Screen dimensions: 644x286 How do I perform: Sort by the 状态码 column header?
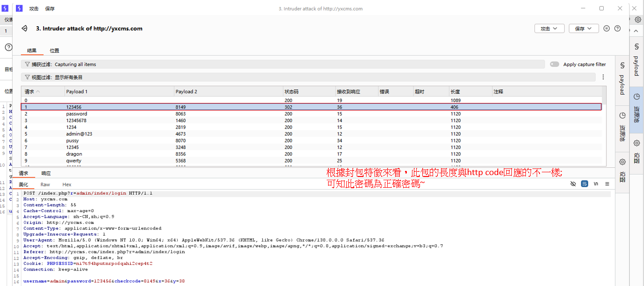click(x=308, y=92)
